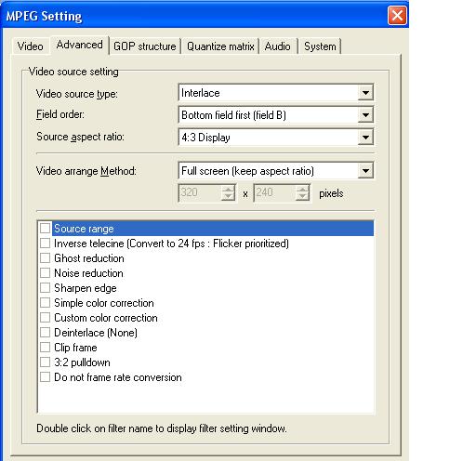This screenshot has height=461, width=476.
Task: Check the Inverse telecine filter box
Action: [x=45, y=244]
